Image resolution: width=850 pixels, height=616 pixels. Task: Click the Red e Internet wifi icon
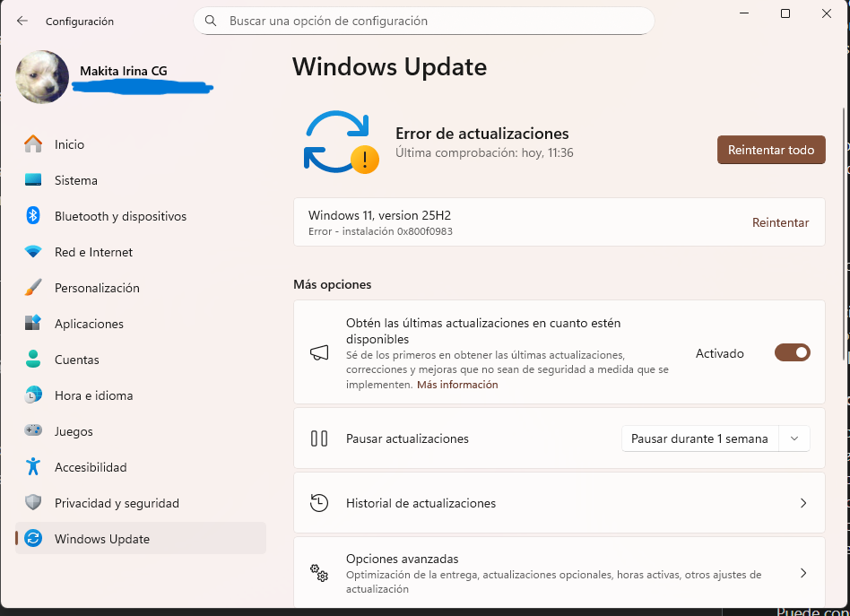[x=33, y=252]
